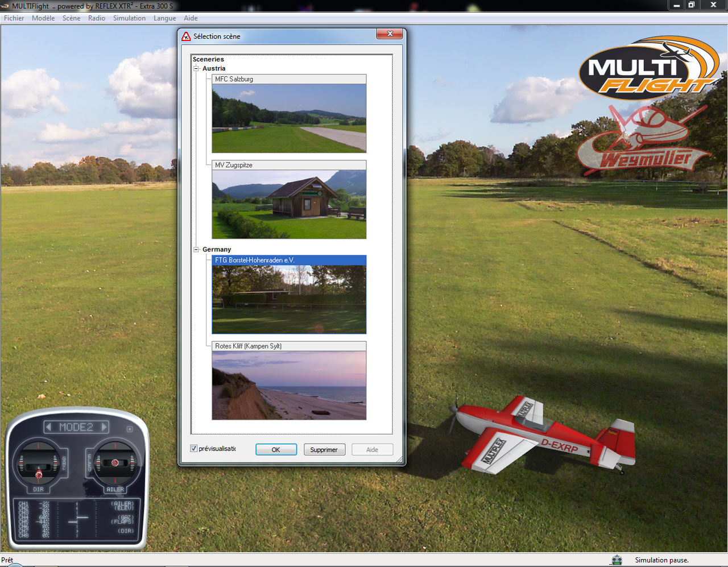
Task: Toggle the prévisualisation checkbox
Action: [x=194, y=448]
